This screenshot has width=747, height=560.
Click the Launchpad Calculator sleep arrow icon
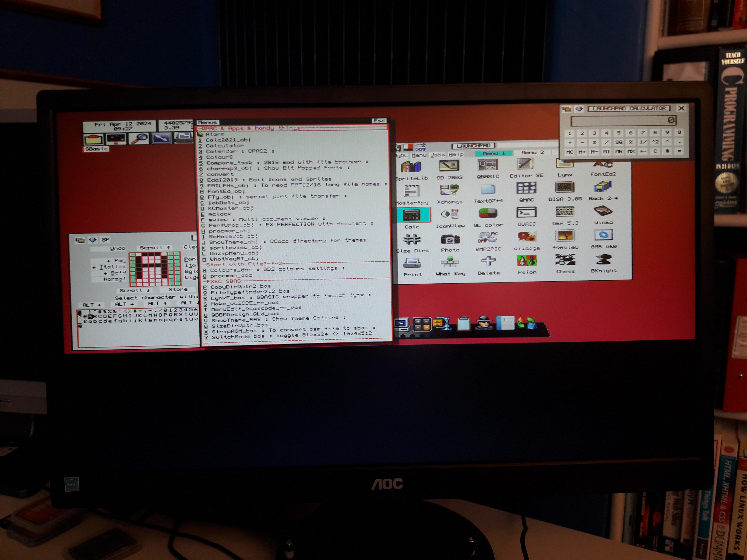(x=579, y=109)
